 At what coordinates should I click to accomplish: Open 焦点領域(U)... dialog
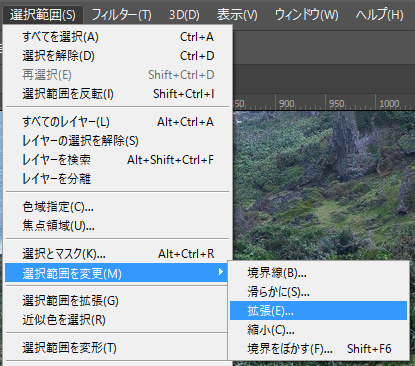click(117, 226)
